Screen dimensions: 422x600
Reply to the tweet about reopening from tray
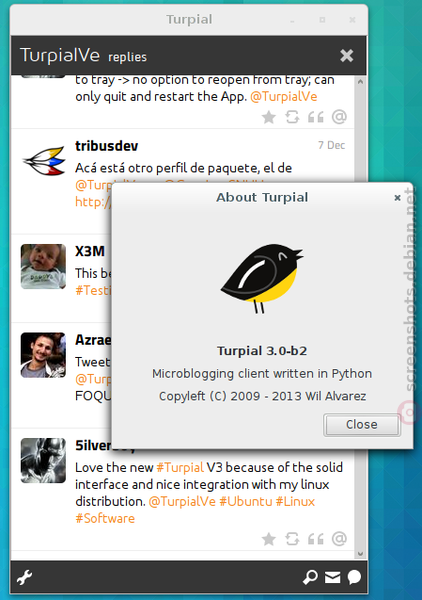point(339,117)
